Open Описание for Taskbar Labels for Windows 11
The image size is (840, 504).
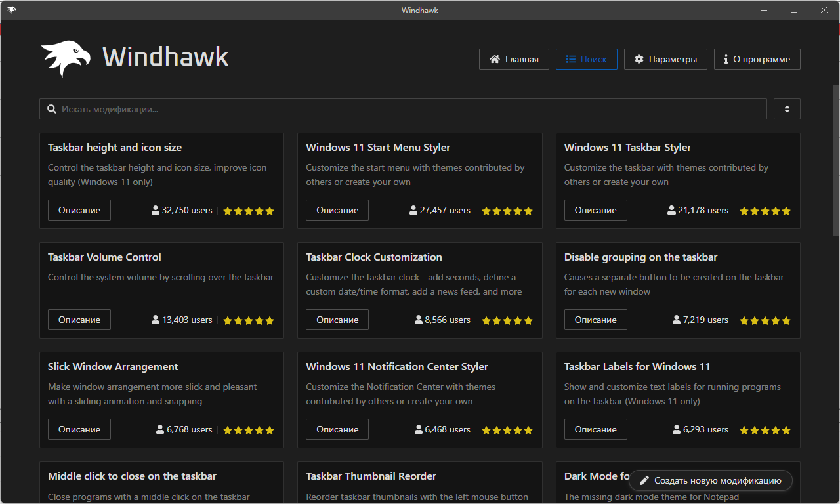[x=596, y=429]
